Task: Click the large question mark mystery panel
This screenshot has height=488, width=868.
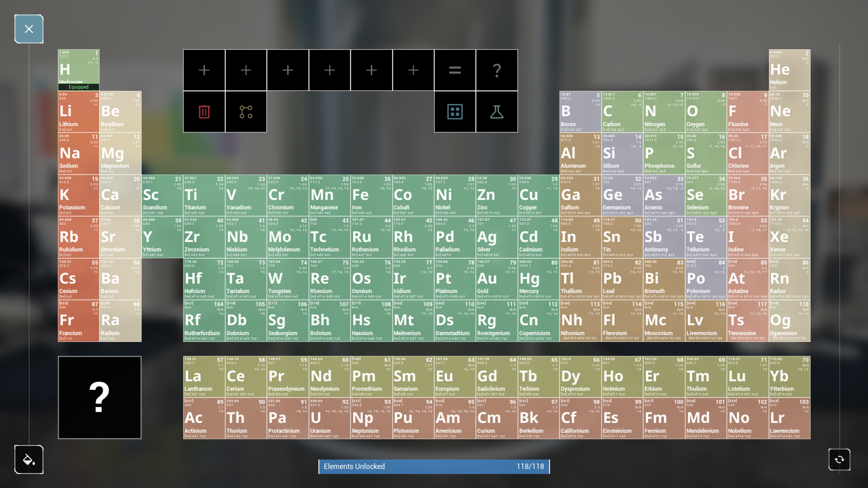Action: coord(99,398)
